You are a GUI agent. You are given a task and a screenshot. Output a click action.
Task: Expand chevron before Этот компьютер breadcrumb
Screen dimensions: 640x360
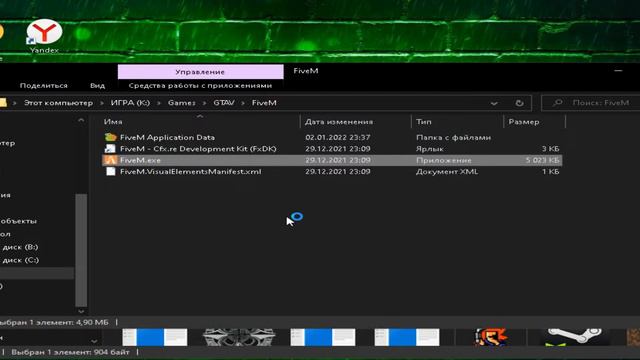coord(15,103)
